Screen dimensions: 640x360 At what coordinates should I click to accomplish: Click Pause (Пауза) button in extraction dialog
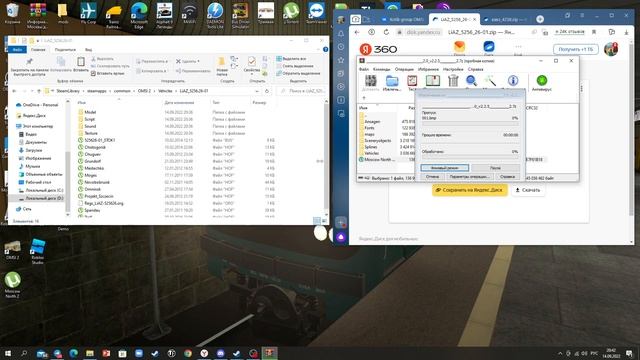point(495,168)
